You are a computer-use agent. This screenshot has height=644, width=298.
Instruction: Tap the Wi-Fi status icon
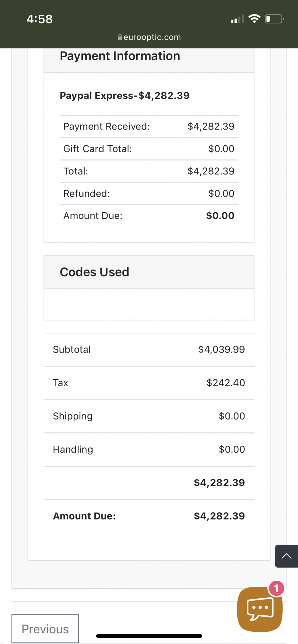pos(254,19)
